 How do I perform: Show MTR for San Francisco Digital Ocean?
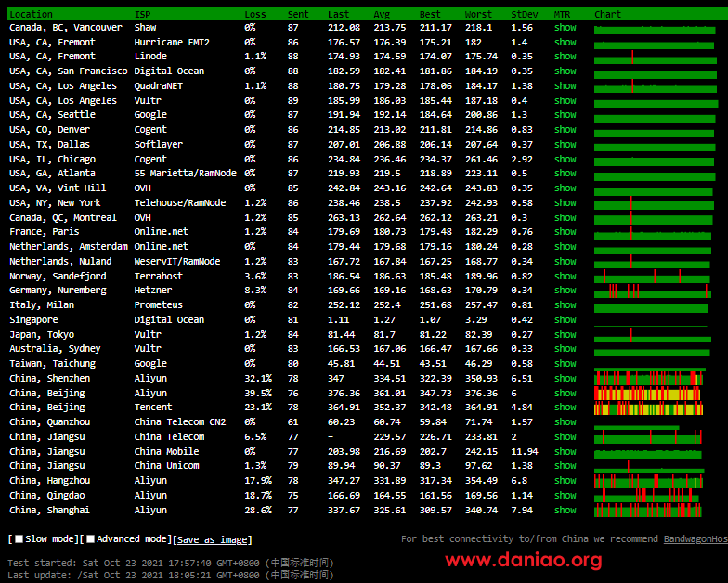565,71
